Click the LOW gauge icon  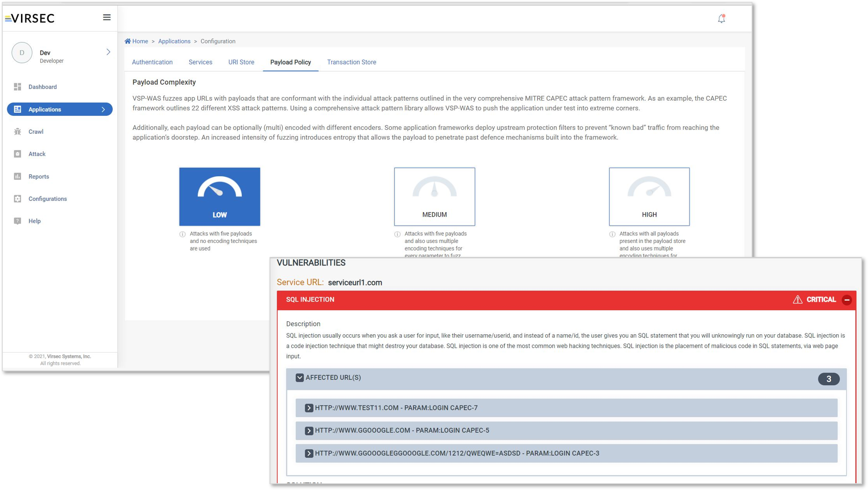[220, 187]
